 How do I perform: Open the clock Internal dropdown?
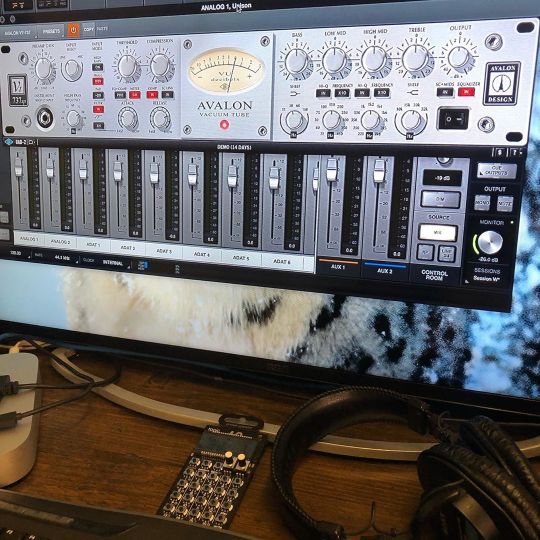tap(113, 263)
